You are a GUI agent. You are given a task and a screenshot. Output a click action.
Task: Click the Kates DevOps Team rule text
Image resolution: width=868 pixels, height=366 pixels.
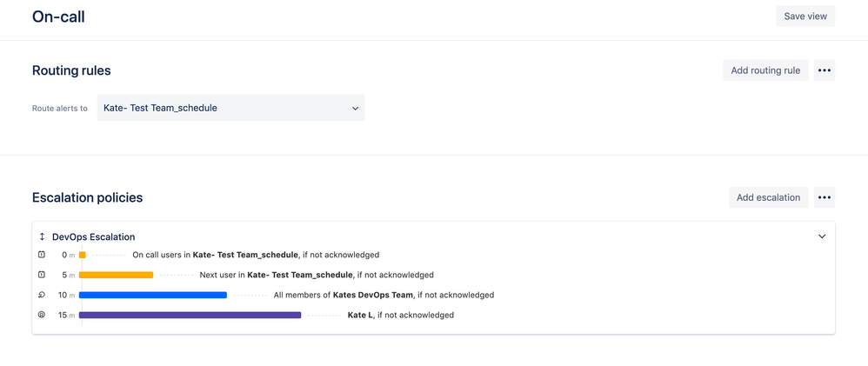tap(384, 295)
